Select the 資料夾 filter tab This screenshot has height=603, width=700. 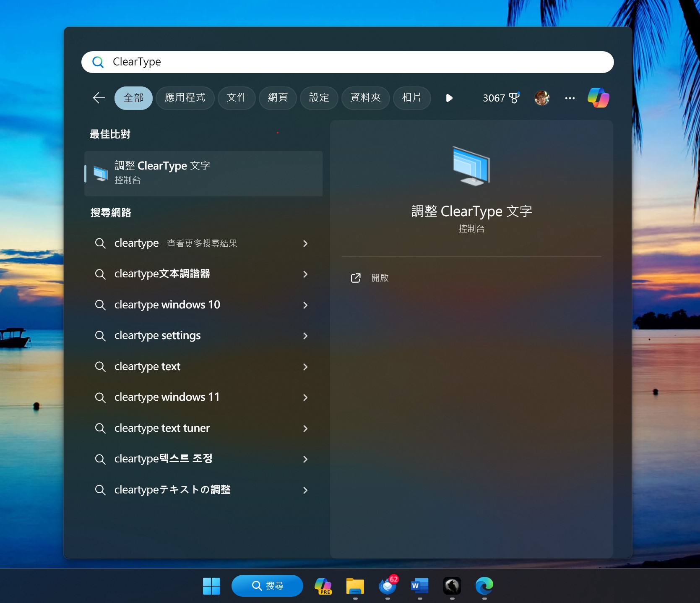click(x=365, y=98)
